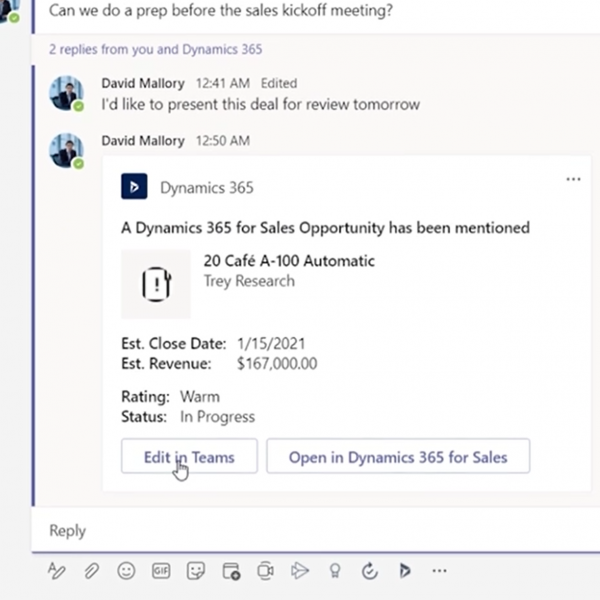Open the Format text options icon
The image size is (600, 600).
(57, 571)
